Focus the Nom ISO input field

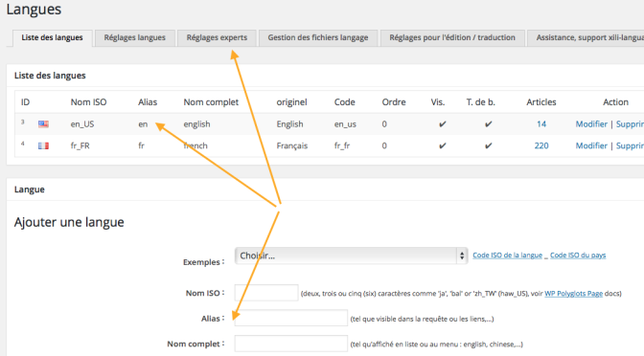[266, 293]
